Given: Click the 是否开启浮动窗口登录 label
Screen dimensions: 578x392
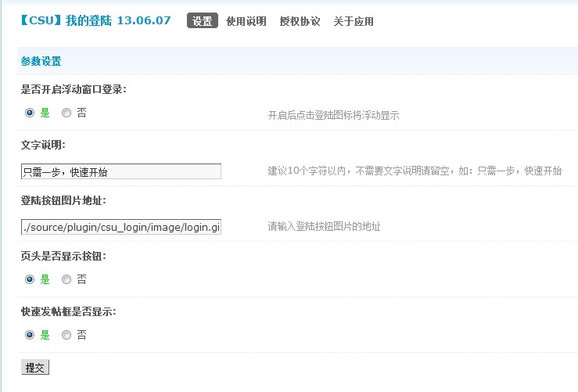Looking at the screenshot, I should click(74, 89).
